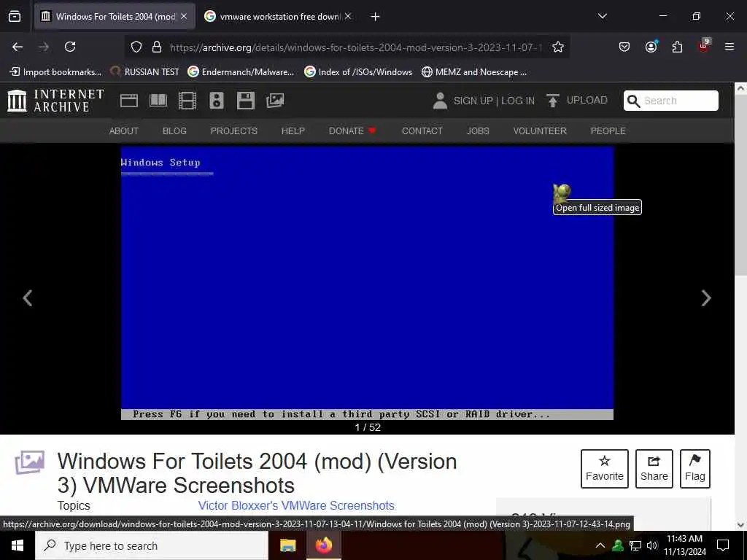This screenshot has height=560, width=747.
Task: Focus Internet Archive search box
Action: pos(671,101)
